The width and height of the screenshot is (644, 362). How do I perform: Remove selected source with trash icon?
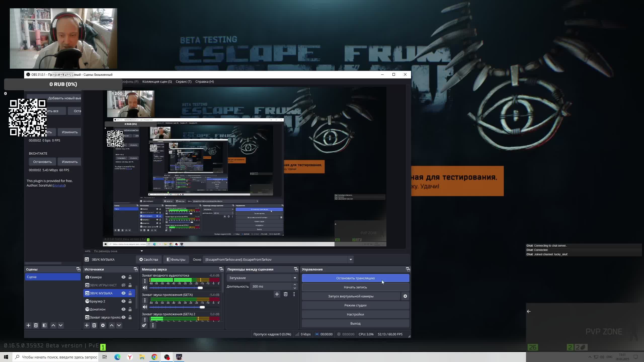point(94,325)
